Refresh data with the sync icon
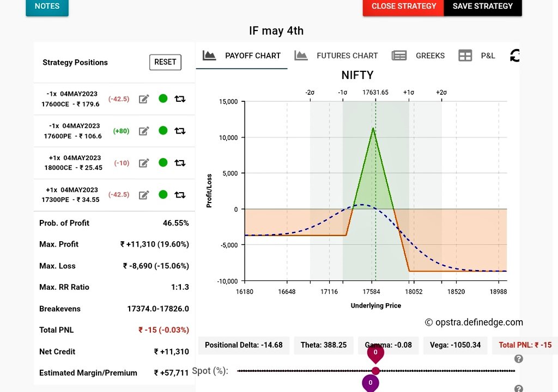Image resolution: width=558 pixels, height=392 pixels. 515,56
